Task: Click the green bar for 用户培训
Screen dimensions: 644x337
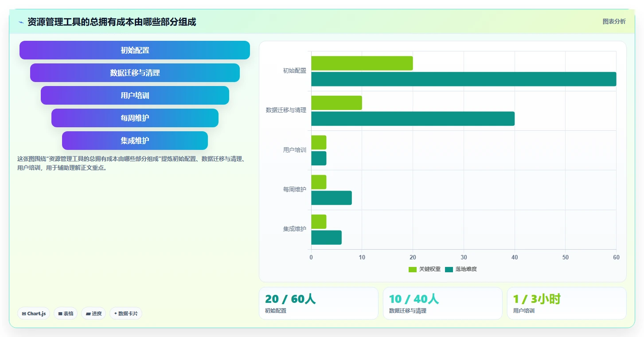Action: [319, 142]
